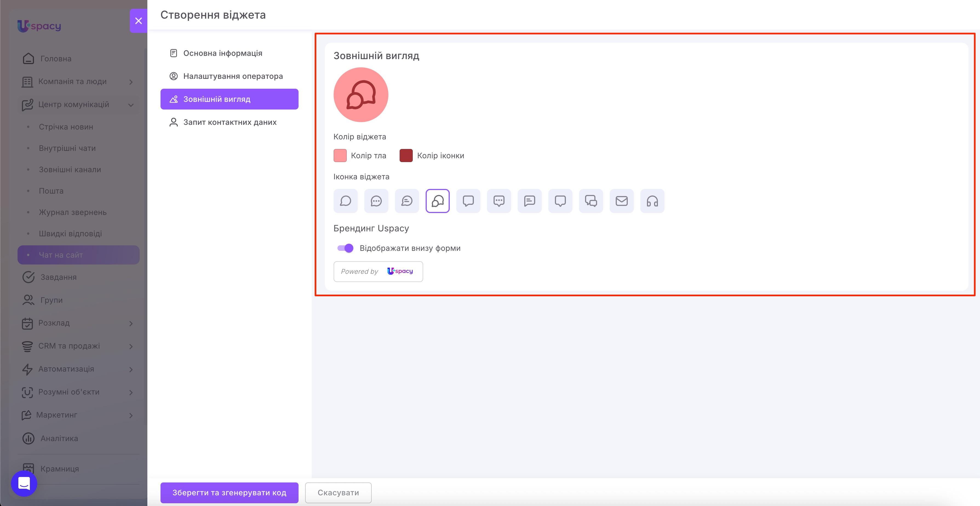
Task: Open Внутрішні чати in sidebar
Action: click(x=78, y=148)
